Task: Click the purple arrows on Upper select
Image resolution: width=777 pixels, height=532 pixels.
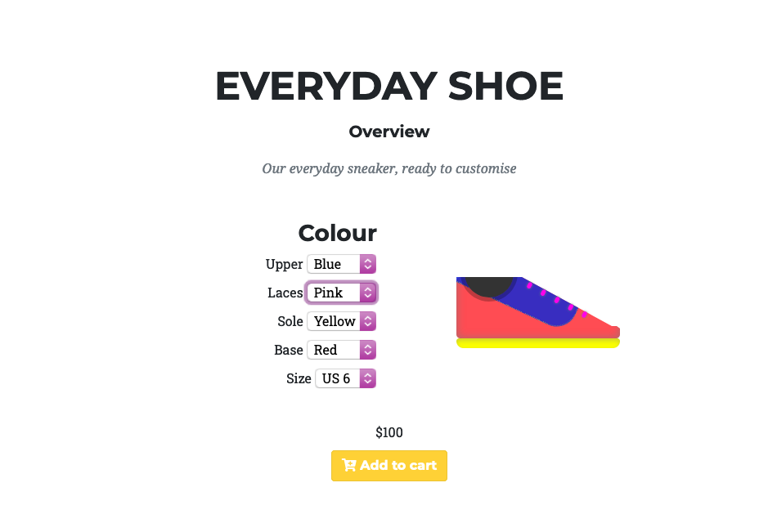Action: tap(368, 264)
